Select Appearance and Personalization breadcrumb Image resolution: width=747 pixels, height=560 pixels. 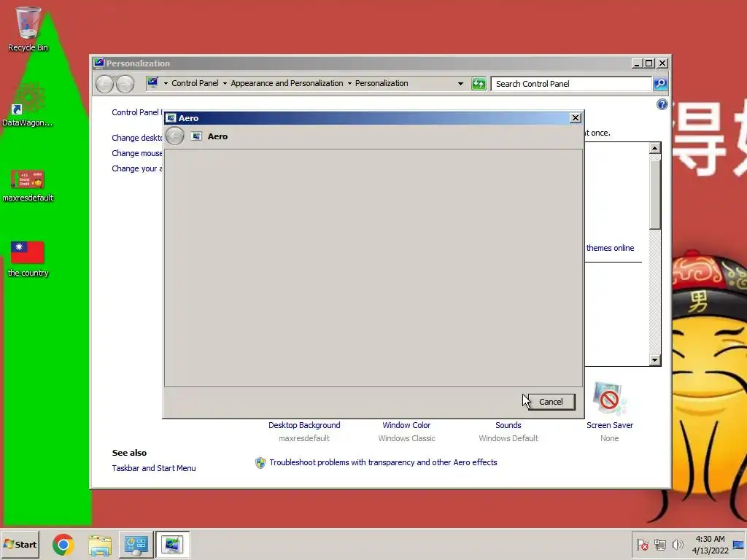287,83
